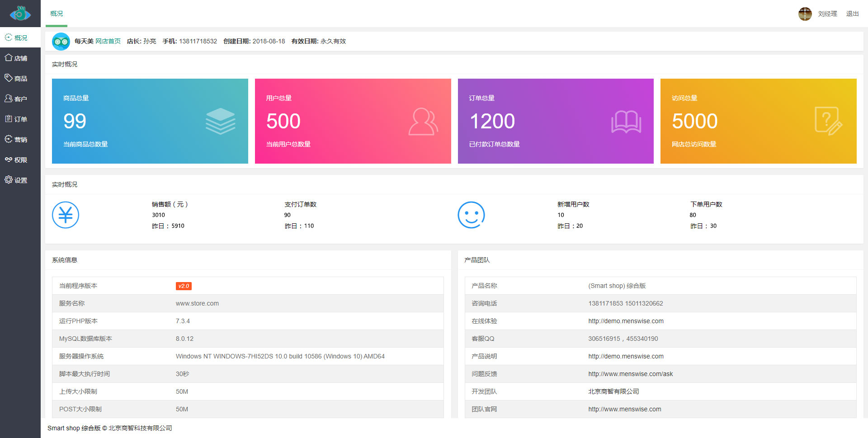Click the 每天美 store owl avatar

click(61, 42)
